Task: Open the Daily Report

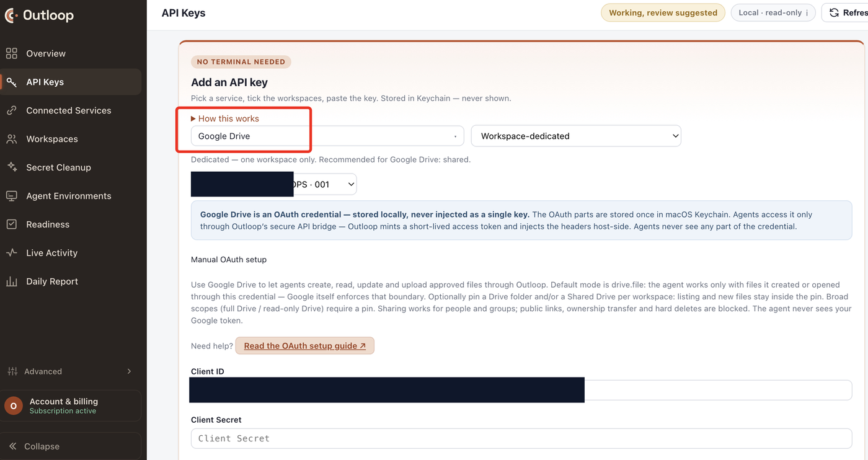Action: [71, 281]
